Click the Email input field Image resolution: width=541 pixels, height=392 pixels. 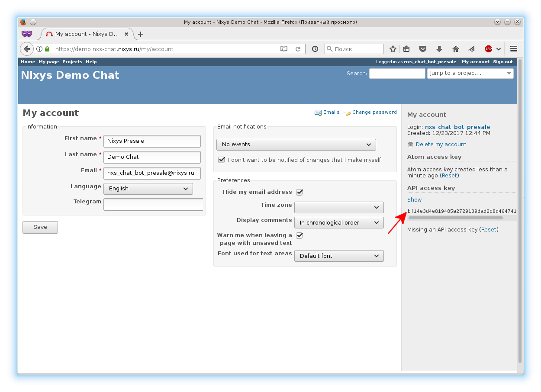(x=152, y=173)
